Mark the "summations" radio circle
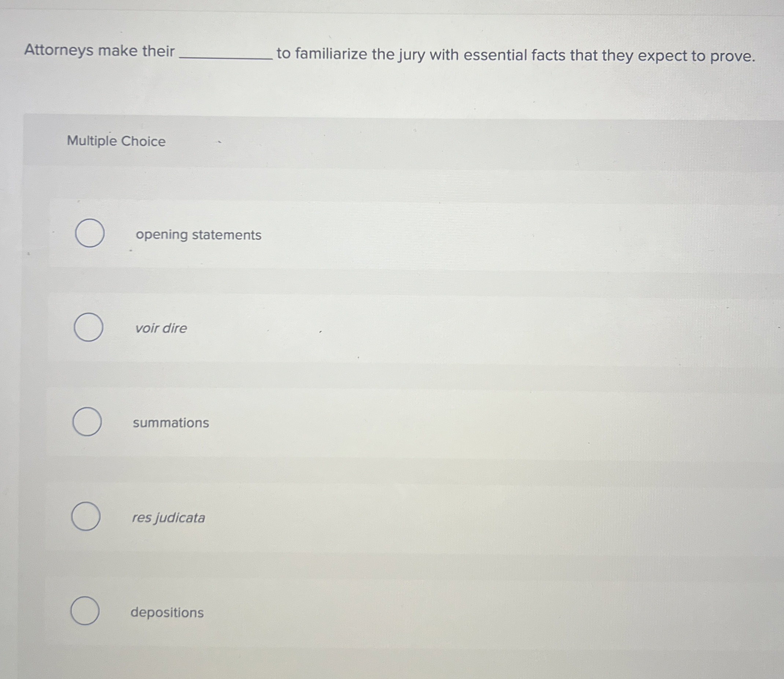Viewport: 784px width, 679px height. (87, 421)
